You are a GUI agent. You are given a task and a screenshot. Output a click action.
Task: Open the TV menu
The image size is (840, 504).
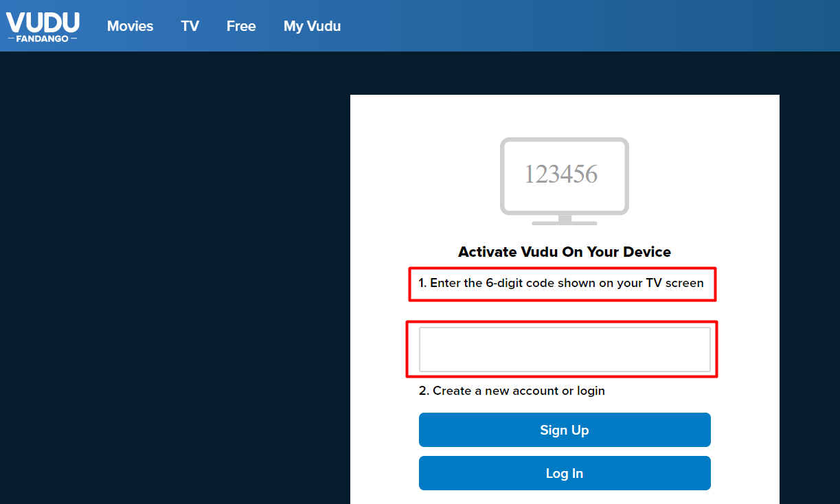click(x=190, y=26)
